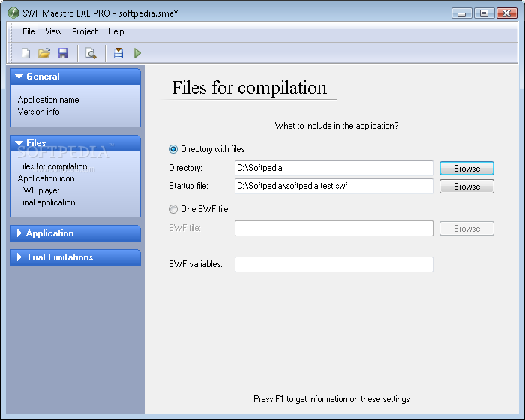The width and height of the screenshot is (525, 420).
Task: Click the Open project folder icon
Action: pos(44,53)
